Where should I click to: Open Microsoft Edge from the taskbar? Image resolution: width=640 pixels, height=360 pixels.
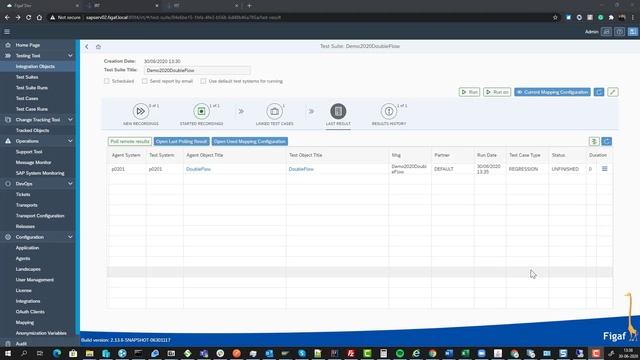coord(57,353)
